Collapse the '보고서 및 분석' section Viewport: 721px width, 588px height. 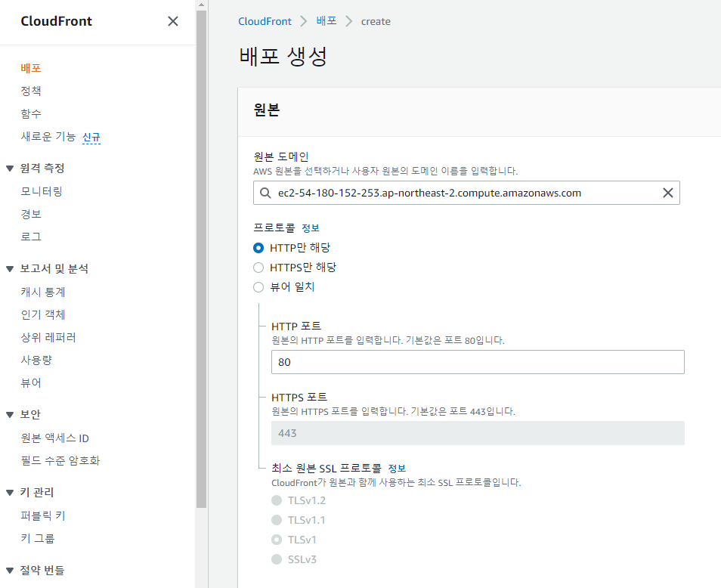10,269
